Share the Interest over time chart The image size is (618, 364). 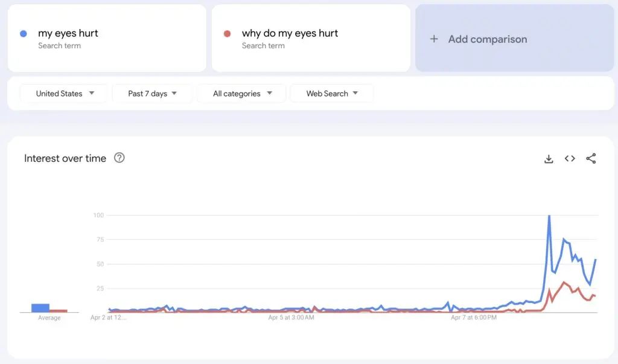pos(591,159)
